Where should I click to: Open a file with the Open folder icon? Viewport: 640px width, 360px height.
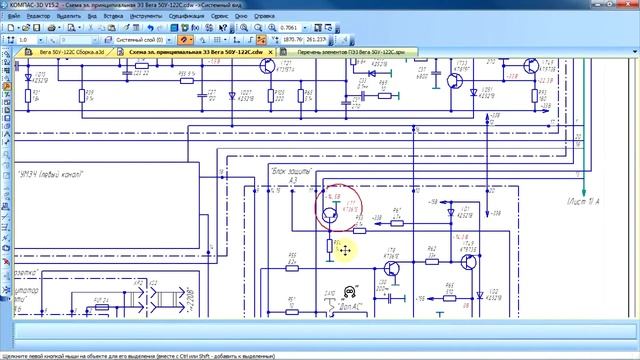(26, 28)
